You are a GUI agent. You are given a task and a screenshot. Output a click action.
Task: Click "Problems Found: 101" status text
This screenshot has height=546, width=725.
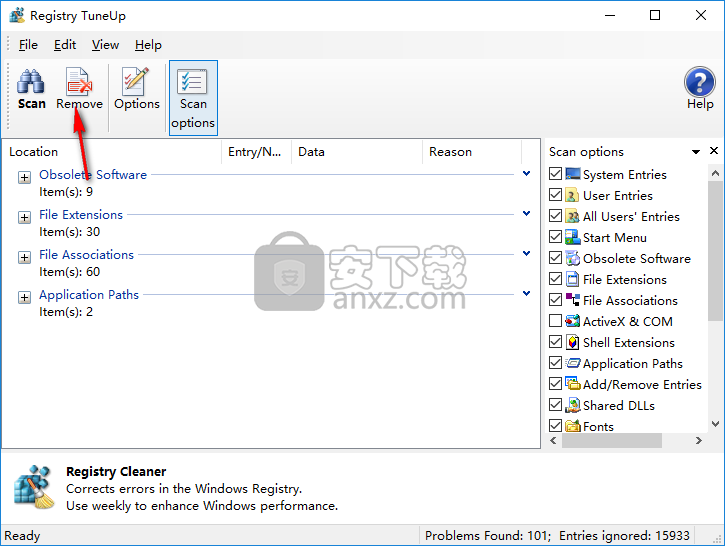[487, 536]
